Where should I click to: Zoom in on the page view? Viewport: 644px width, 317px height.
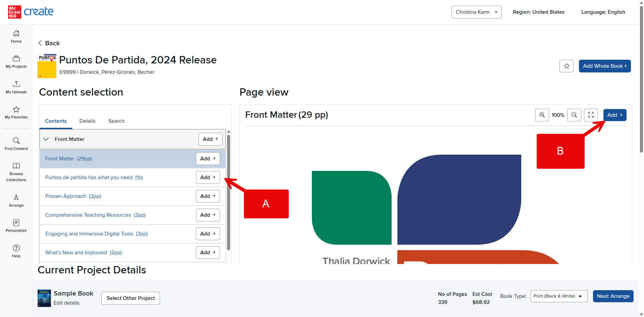pyautogui.click(x=542, y=115)
